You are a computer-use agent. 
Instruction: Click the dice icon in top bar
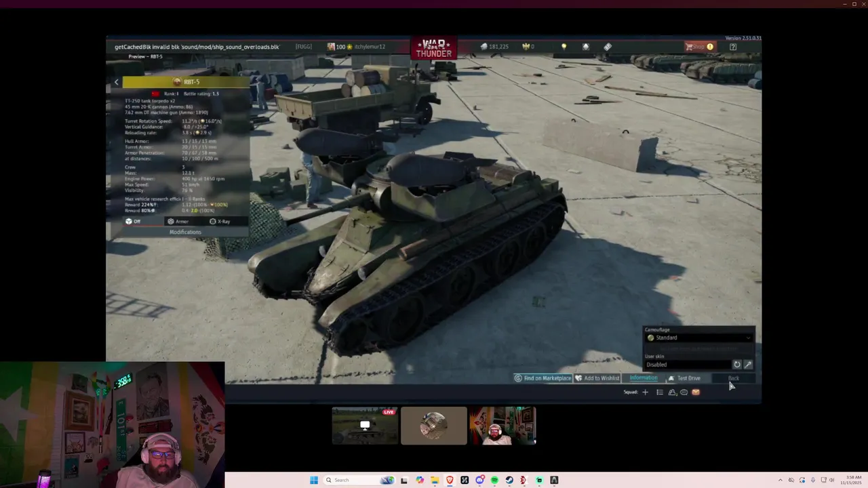click(586, 47)
